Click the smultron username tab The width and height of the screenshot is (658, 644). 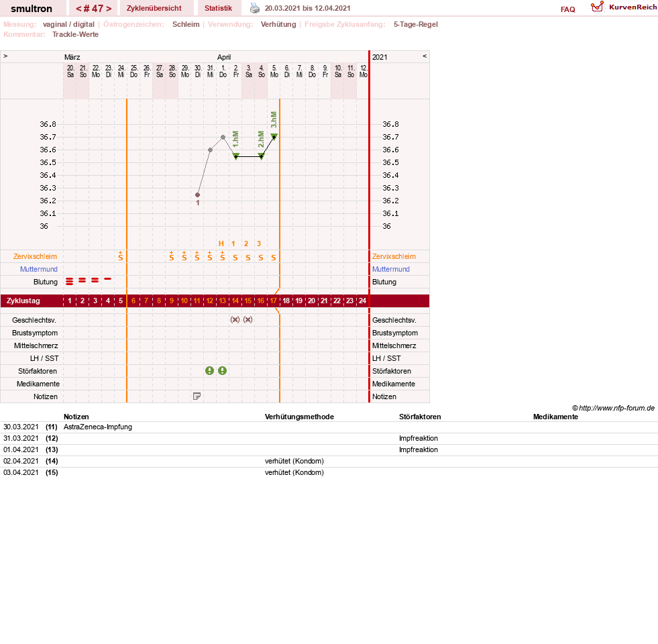(32, 9)
